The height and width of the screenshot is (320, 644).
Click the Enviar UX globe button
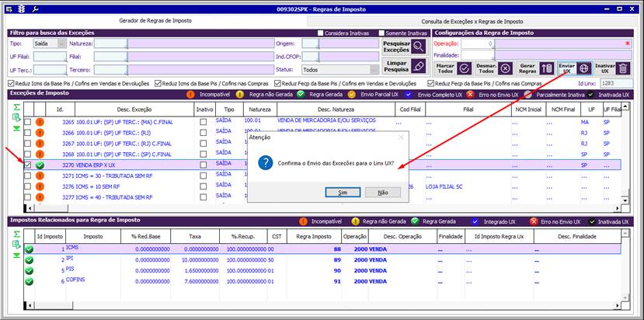[575, 68]
